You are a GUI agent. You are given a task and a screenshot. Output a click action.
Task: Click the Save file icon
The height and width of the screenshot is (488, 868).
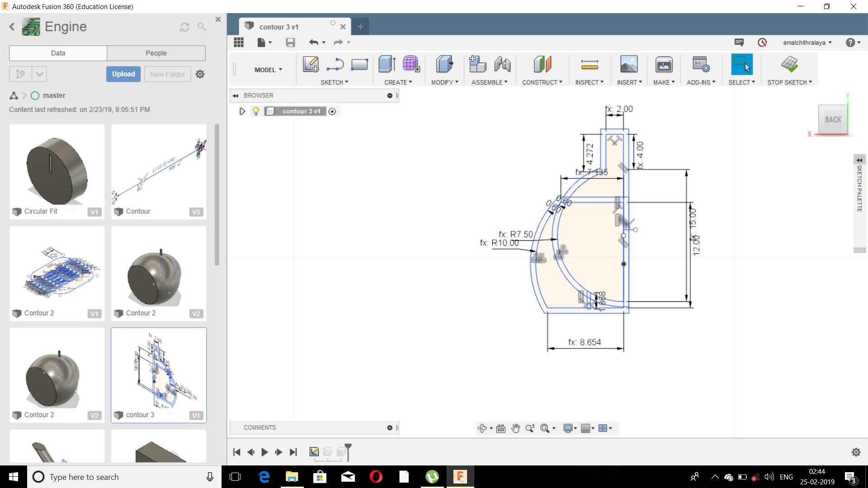click(290, 42)
